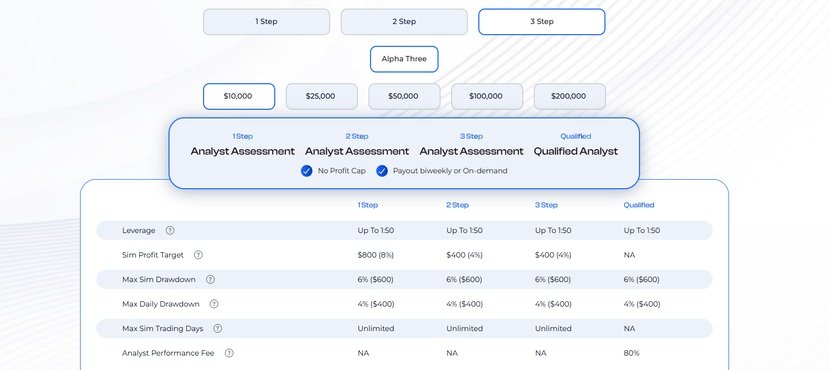This screenshot has width=830, height=370.
Task: Click the 3 Step table column header
Action: (546, 205)
